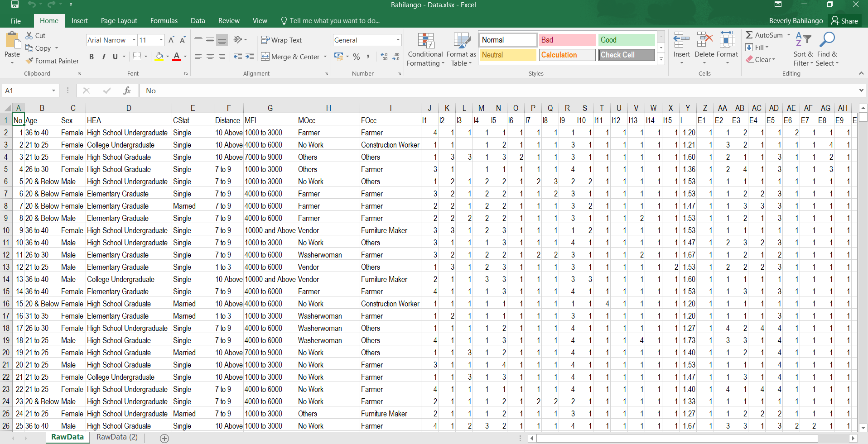Click the formula bar showing No

(498, 91)
